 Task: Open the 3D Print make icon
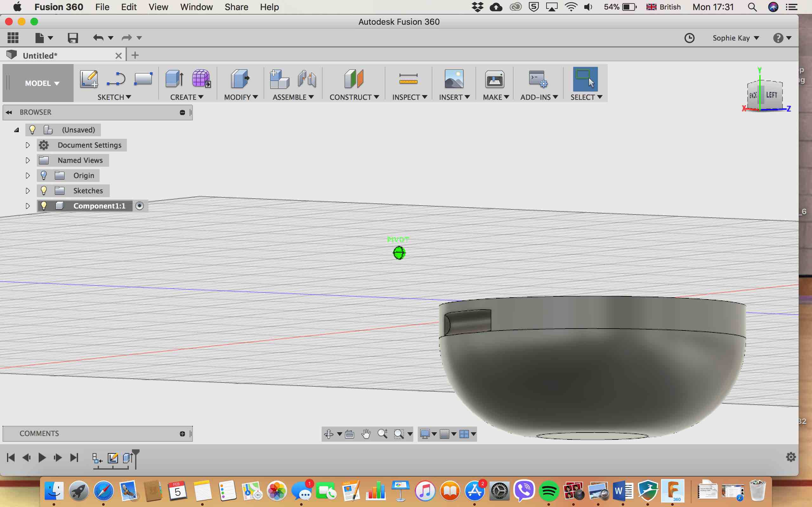point(494,79)
